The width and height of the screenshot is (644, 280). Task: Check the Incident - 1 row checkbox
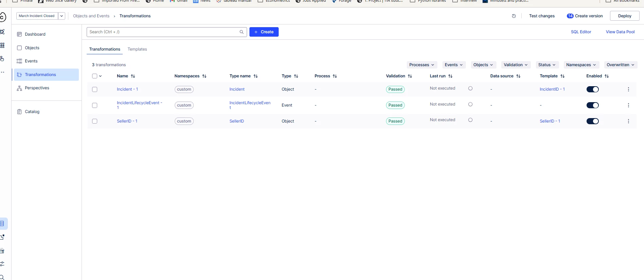click(94, 89)
